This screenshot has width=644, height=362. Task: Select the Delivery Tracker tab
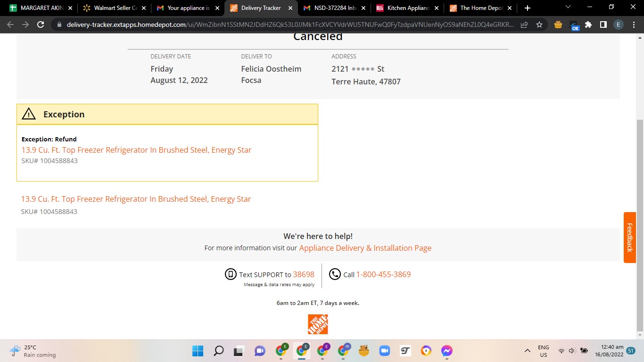point(260,8)
